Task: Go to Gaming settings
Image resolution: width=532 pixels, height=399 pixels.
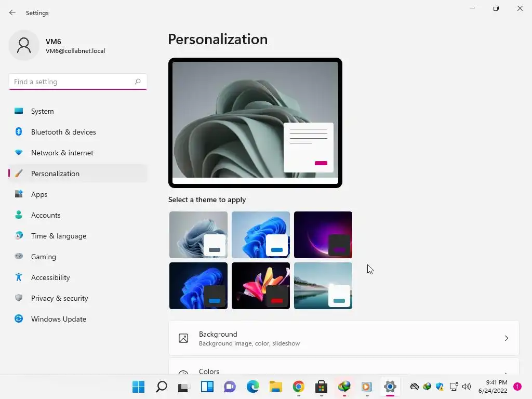Action: (x=78, y=257)
